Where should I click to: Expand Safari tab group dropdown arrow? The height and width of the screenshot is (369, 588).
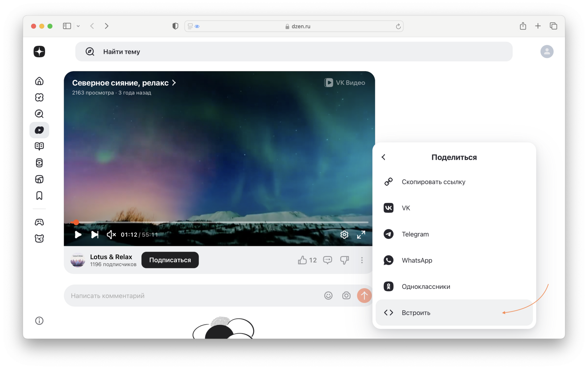78,26
